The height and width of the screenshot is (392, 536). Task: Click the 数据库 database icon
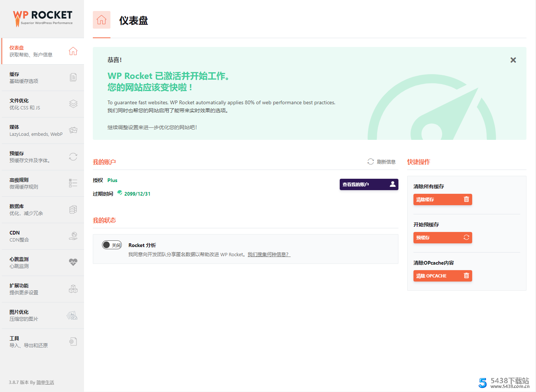point(73,210)
